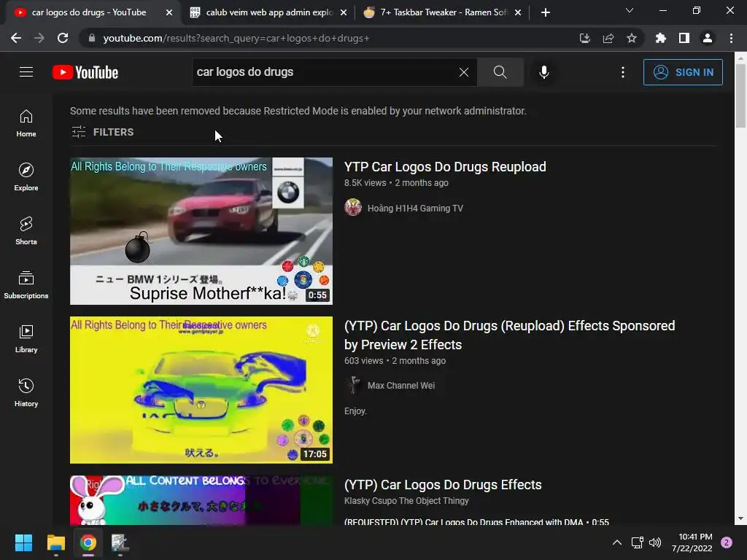Open the volume tray icon
This screenshot has height=560, width=747.
(x=656, y=542)
